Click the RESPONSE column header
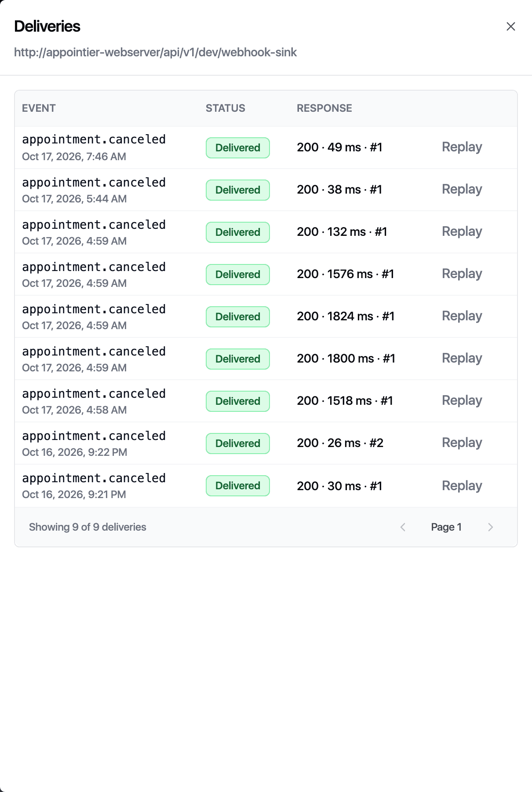532x792 pixels. (324, 108)
